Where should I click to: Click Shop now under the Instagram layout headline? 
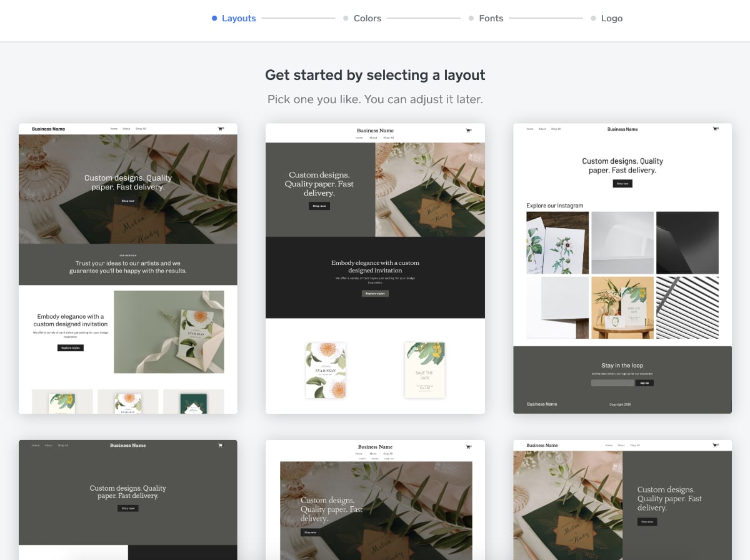pos(622,184)
